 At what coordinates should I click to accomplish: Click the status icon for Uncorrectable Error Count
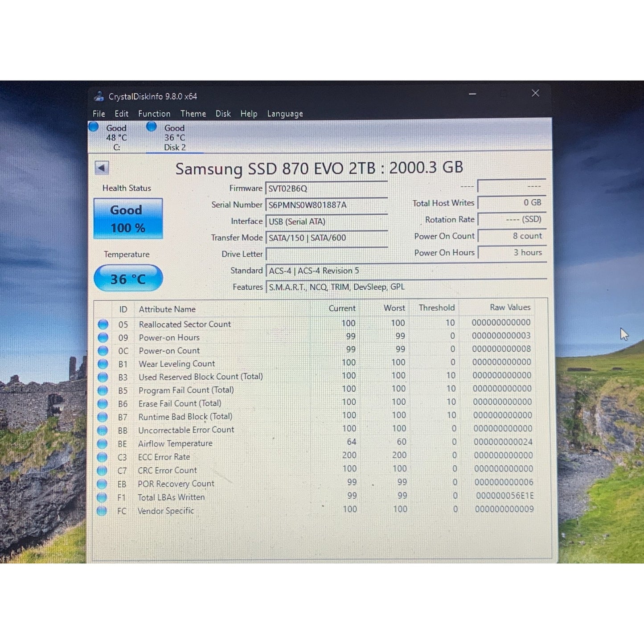tap(103, 431)
